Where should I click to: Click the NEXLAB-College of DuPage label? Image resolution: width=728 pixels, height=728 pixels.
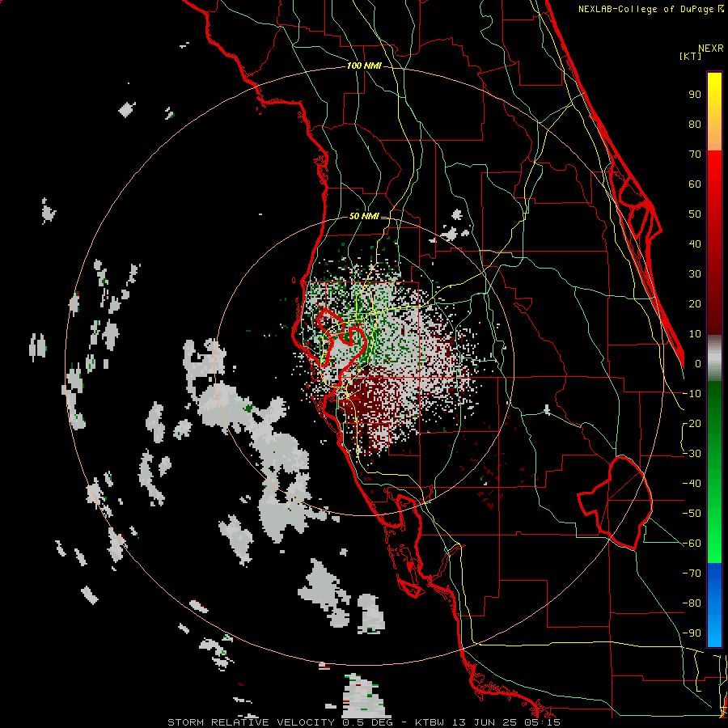point(650,9)
